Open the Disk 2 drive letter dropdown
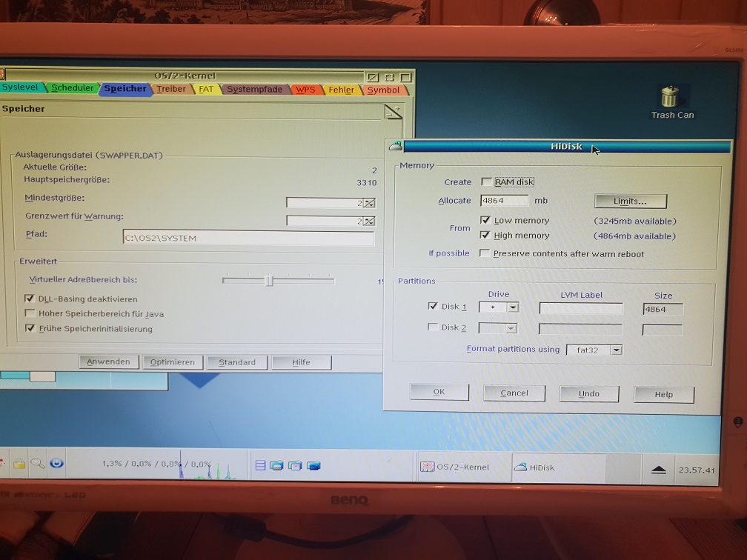The height and width of the screenshot is (560, 747). point(511,328)
